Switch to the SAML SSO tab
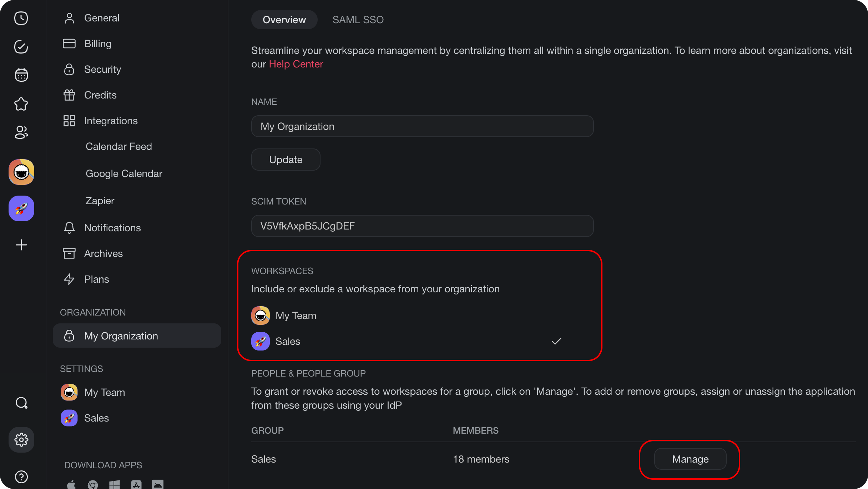The height and width of the screenshot is (489, 868). [x=358, y=20]
